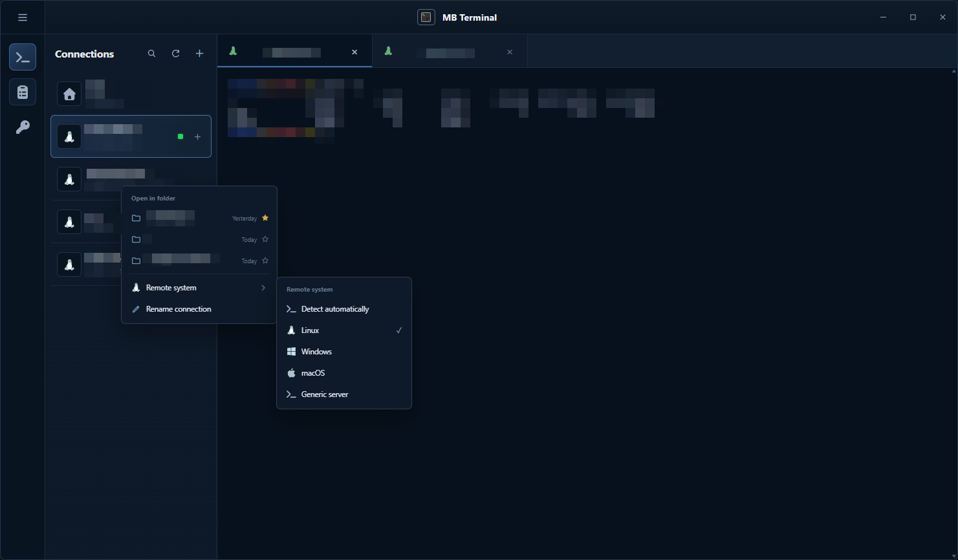This screenshot has width=958, height=560.
Task: Add a new connection with plus icon
Action: point(199,54)
